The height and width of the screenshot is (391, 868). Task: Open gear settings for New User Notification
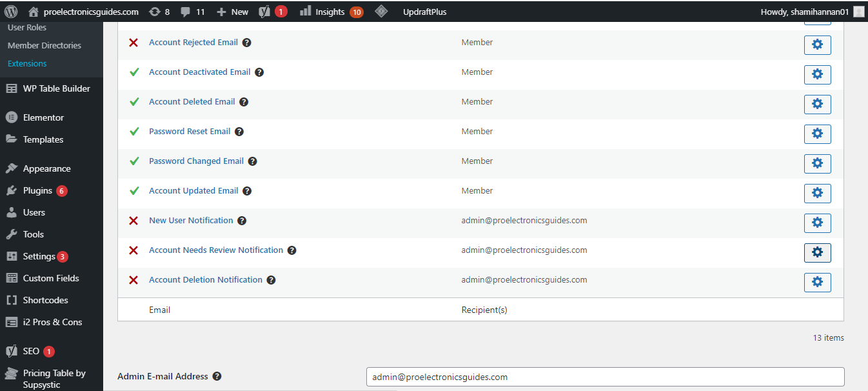[x=817, y=223]
